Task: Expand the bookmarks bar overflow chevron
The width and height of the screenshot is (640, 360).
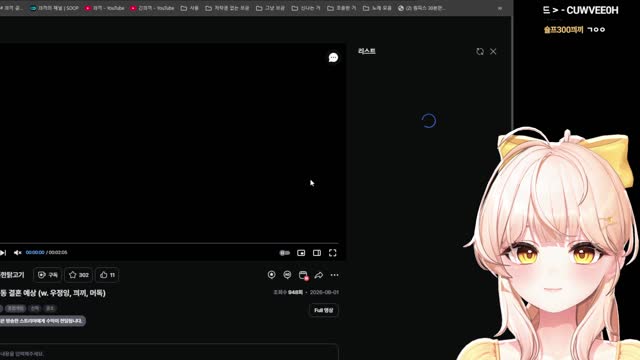Action: 500,8
